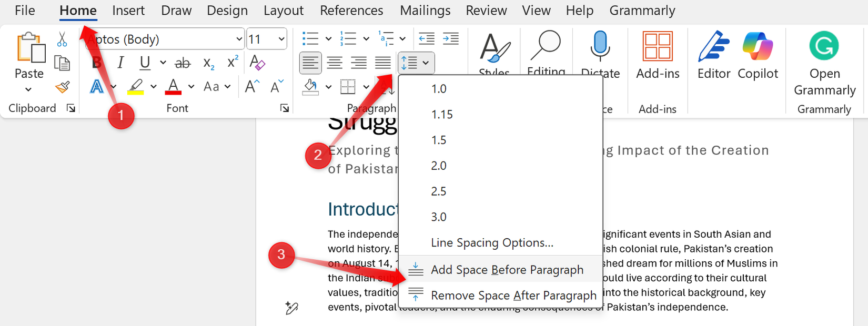This screenshot has width=868, height=326.
Task: Open the File tab
Action: click(25, 11)
